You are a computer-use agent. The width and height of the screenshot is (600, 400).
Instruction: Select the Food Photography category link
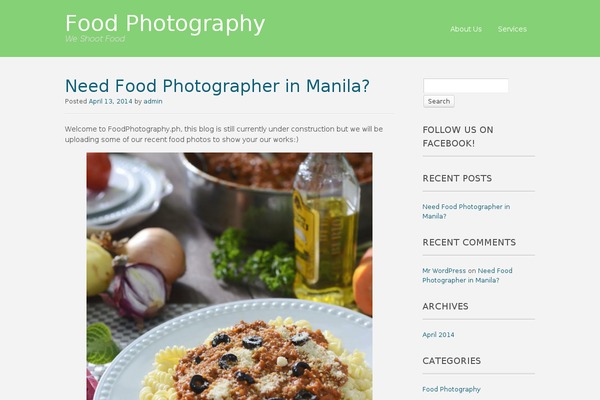(x=451, y=389)
